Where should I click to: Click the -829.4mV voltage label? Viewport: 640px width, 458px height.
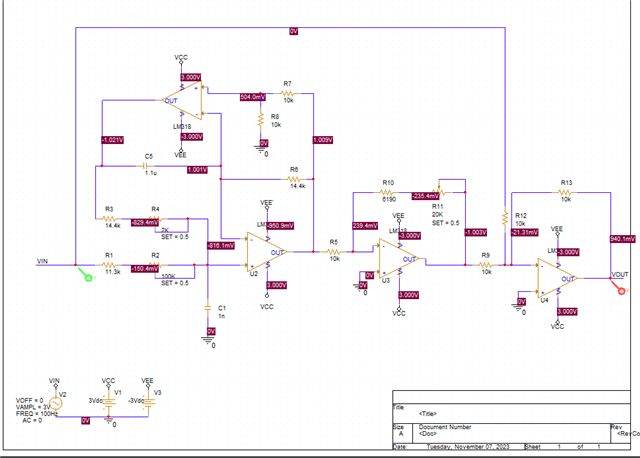[x=145, y=222]
